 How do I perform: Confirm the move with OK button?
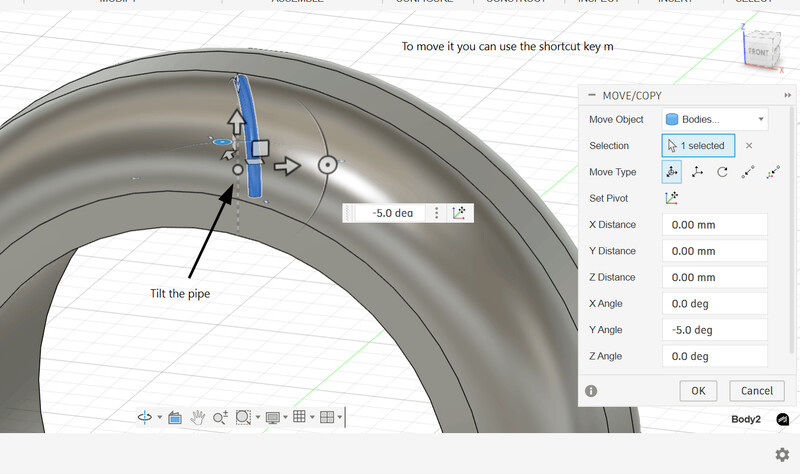[698, 391]
